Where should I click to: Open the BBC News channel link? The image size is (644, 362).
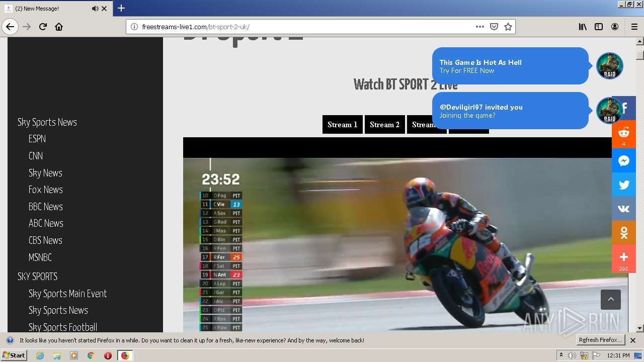point(46,207)
